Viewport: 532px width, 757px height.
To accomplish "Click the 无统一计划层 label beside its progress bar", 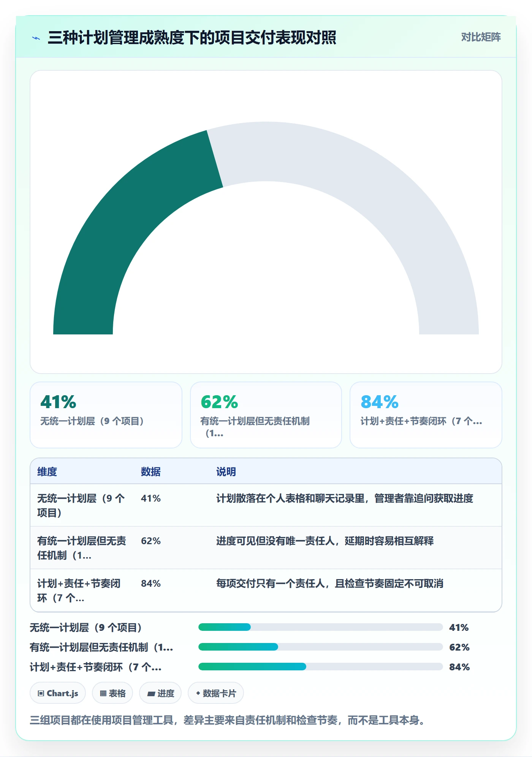I will pyautogui.click(x=86, y=627).
